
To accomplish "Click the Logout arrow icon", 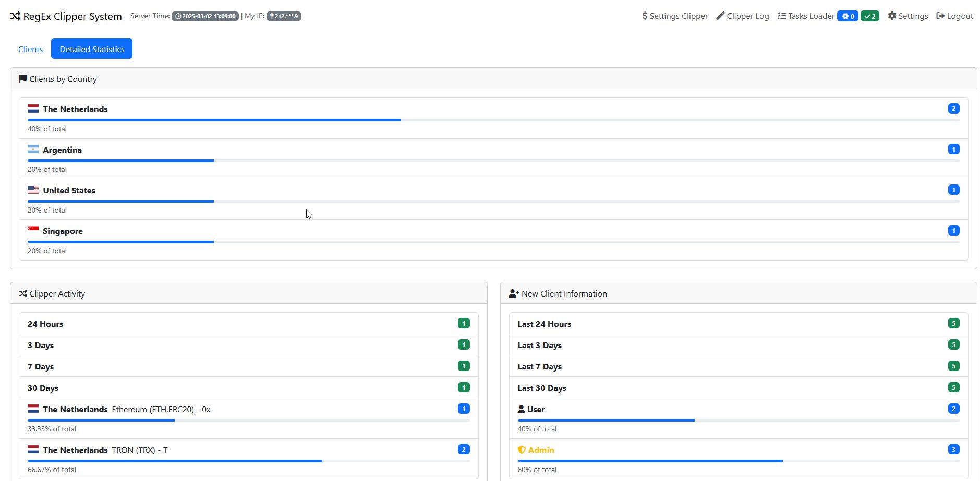I will coord(940,16).
